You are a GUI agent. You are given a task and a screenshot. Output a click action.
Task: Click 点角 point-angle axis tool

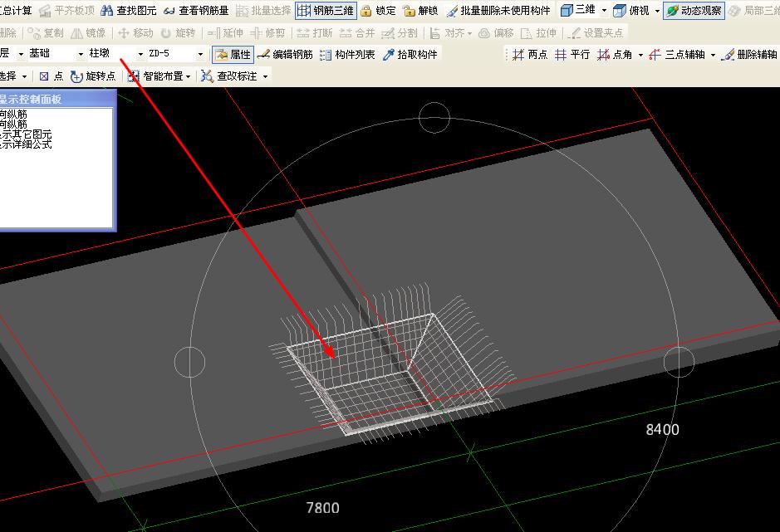[x=615, y=54]
